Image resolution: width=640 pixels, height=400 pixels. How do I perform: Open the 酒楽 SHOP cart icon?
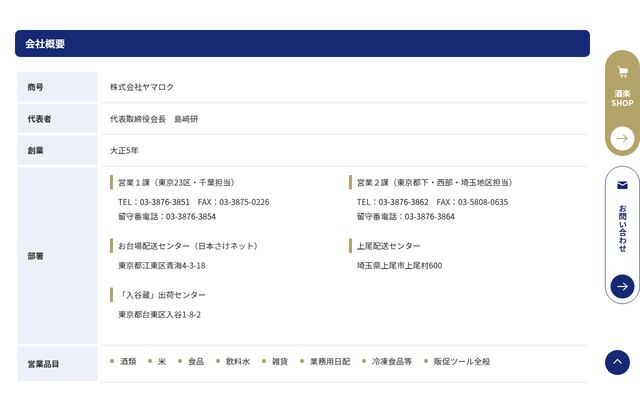click(622, 72)
